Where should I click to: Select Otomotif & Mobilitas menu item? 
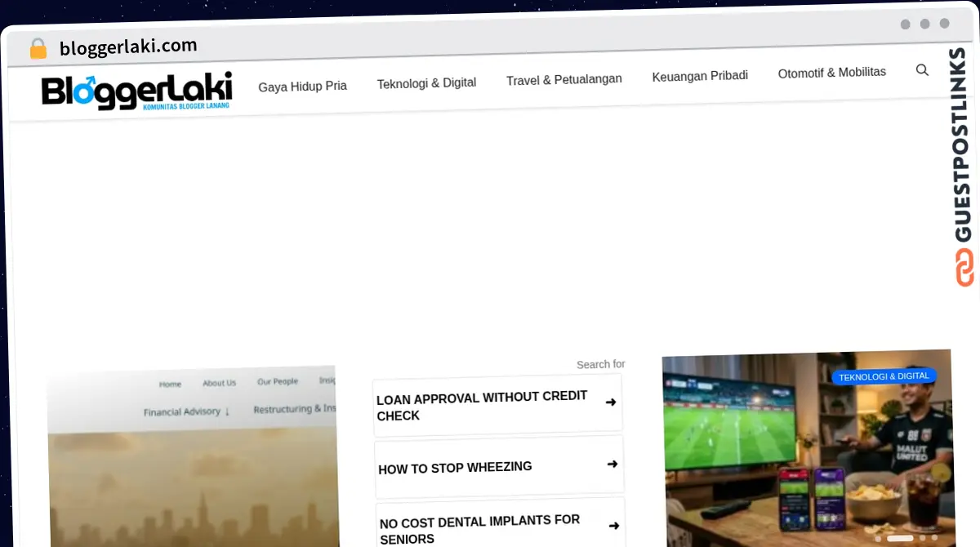tap(831, 73)
